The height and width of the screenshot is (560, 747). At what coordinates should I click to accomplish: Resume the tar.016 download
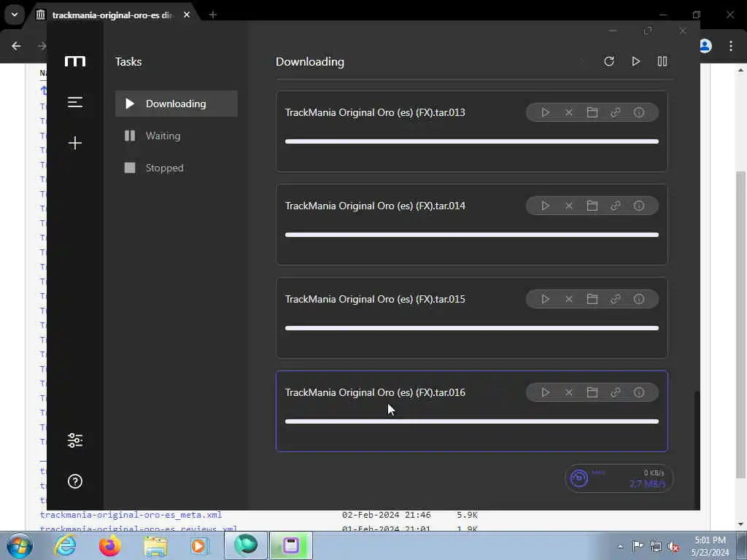point(545,392)
